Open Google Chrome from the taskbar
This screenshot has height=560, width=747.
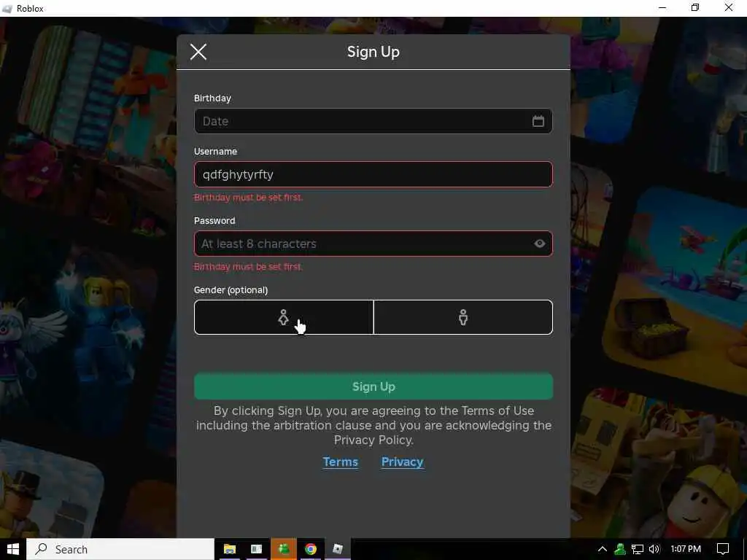coord(311,549)
